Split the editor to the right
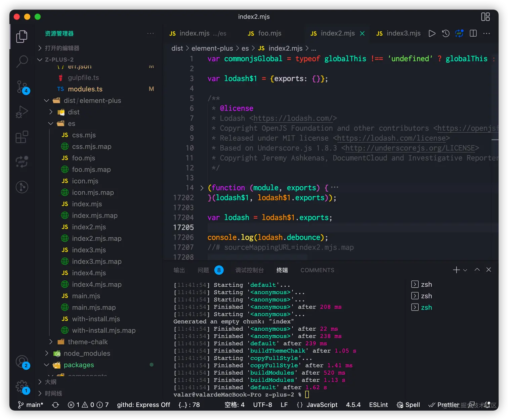 (473, 33)
